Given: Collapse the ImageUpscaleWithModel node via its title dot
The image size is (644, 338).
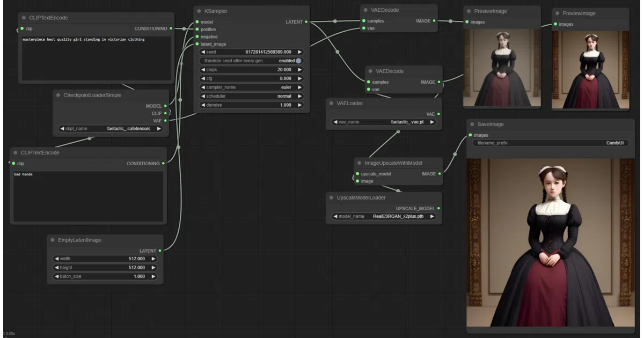Looking at the screenshot, I should click(x=358, y=163).
